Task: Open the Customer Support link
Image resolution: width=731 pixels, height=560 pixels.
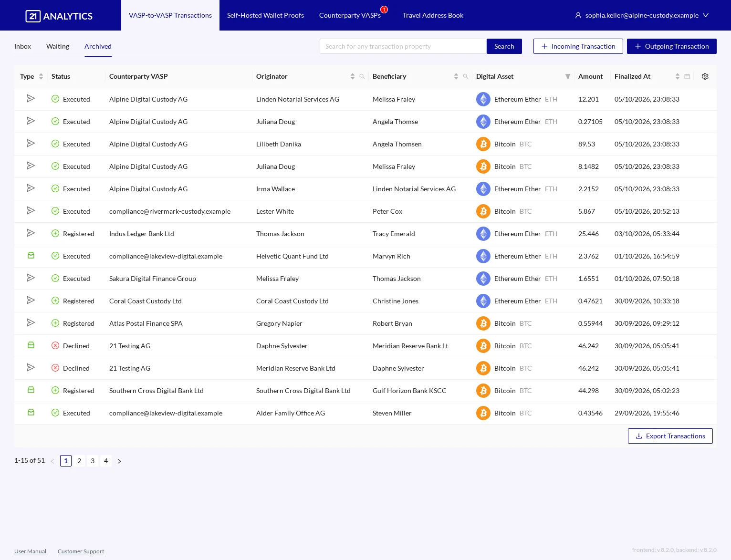Action: [x=81, y=551]
